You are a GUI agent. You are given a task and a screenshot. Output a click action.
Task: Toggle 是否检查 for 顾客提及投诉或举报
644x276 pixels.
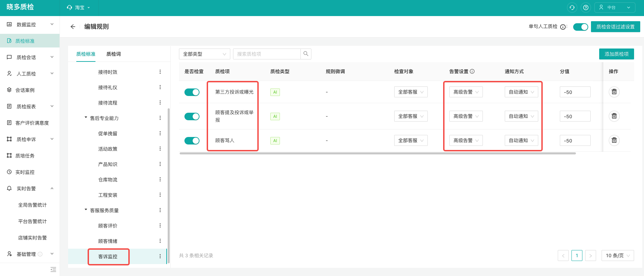192,116
